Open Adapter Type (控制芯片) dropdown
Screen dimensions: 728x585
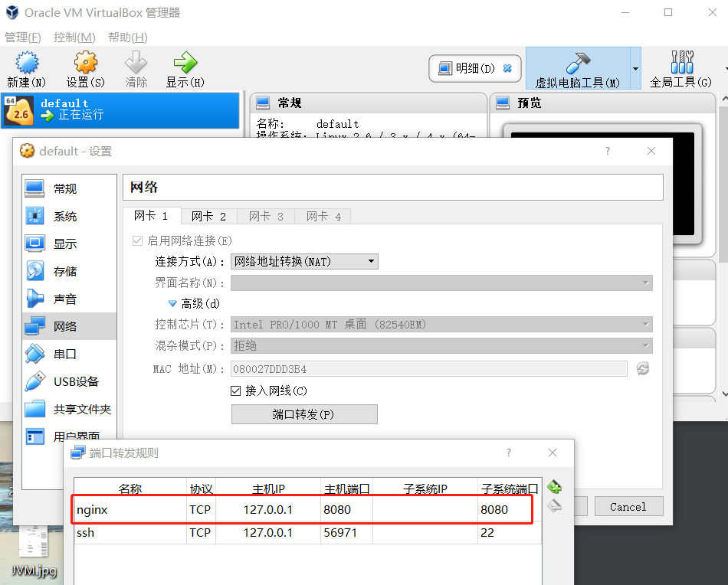point(441,325)
